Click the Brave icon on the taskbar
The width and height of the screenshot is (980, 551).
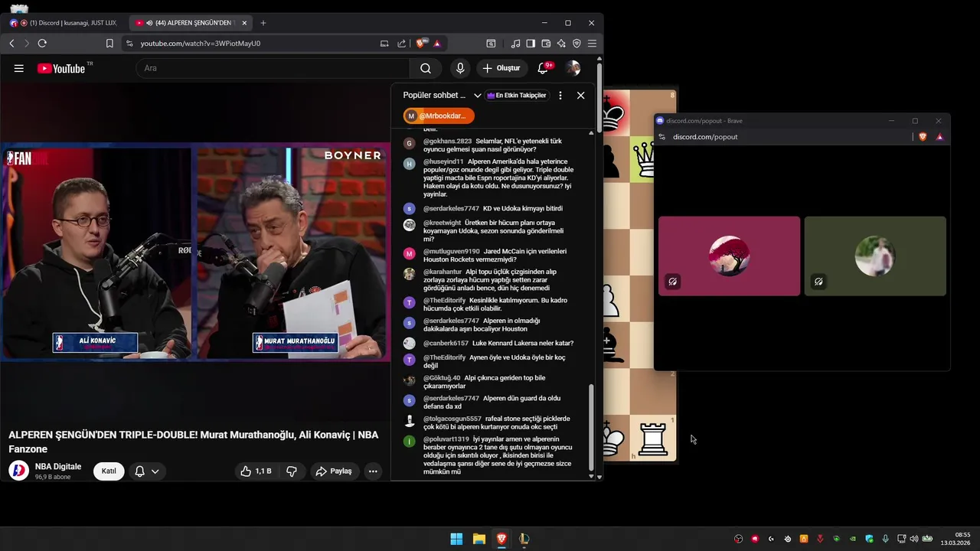pos(501,539)
